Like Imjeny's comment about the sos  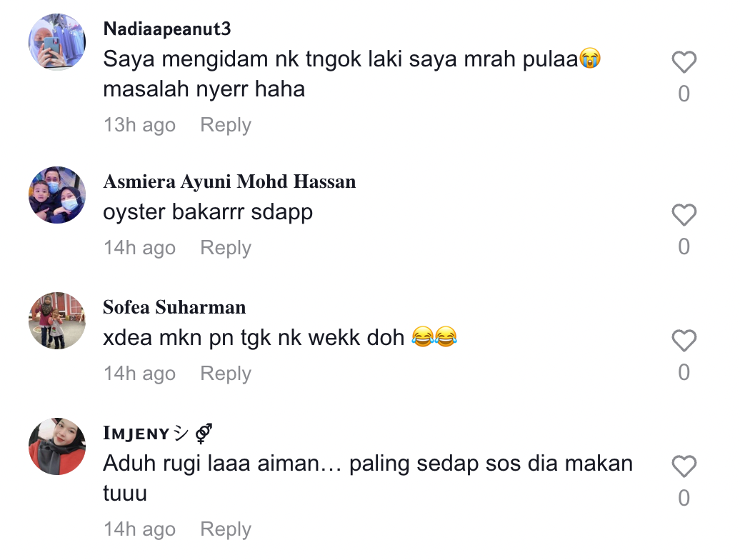coord(684,466)
